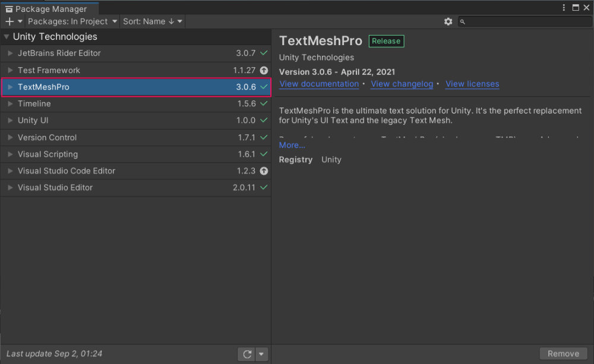This screenshot has width=594, height=364.
Task: Click the Unity UI installed checkmark
Action: [x=264, y=120]
